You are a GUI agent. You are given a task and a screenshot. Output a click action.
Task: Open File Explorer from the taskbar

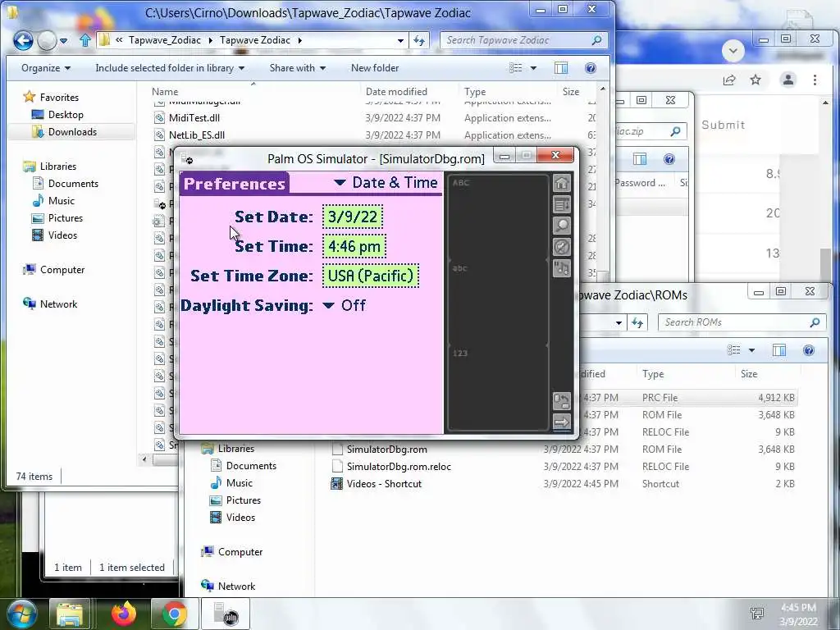click(71, 614)
